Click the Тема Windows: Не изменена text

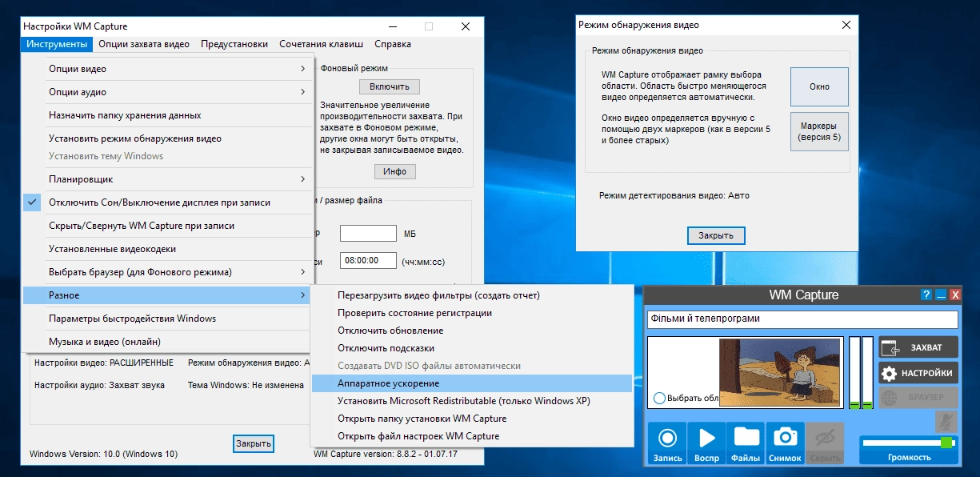tap(246, 385)
